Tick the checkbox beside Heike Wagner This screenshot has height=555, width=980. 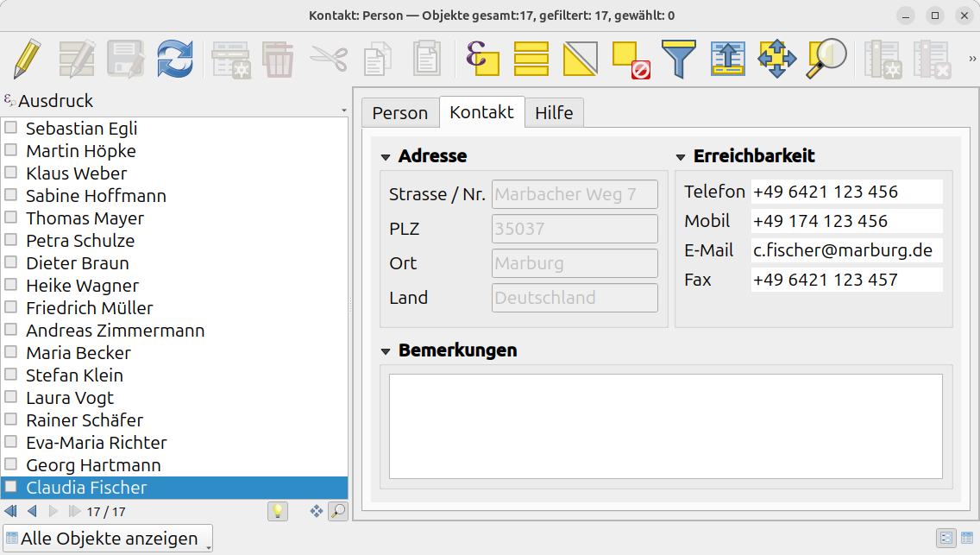pyautogui.click(x=10, y=286)
